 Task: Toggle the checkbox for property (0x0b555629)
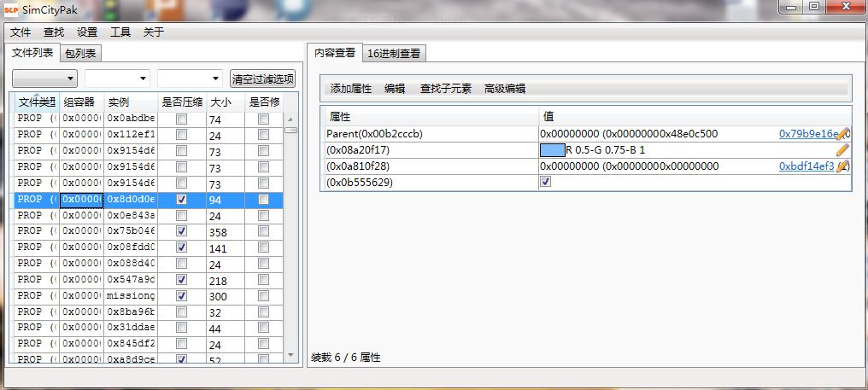pyautogui.click(x=545, y=182)
